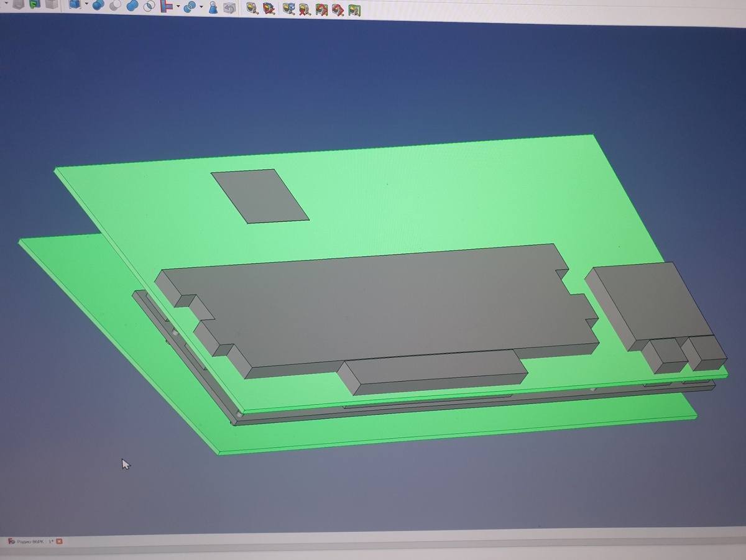Image resolution: width=746 pixels, height=560 pixels.
Task: Start the Measure angular tool
Action: [269, 9]
